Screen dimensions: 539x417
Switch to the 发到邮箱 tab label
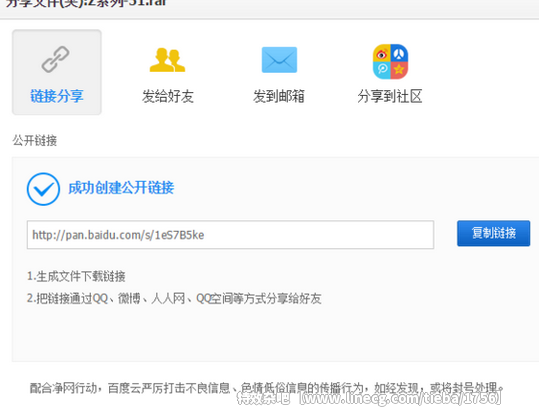click(x=279, y=96)
